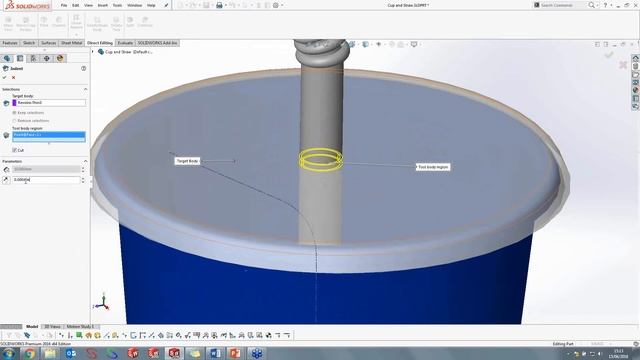Collapse the Parameters section

click(x=85, y=161)
